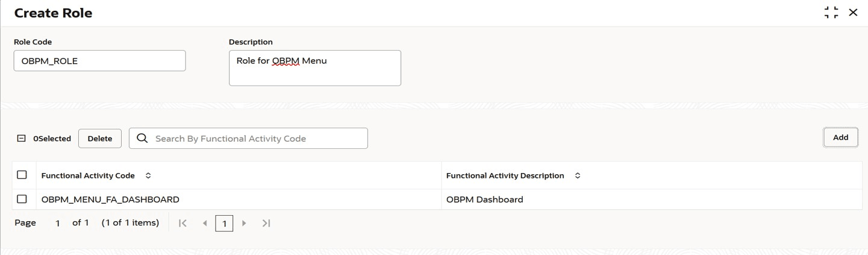Click the OBPM_MENU_FA_DASHBOARD code cell
The width and height of the screenshot is (868, 255).
[x=110, y=200]
